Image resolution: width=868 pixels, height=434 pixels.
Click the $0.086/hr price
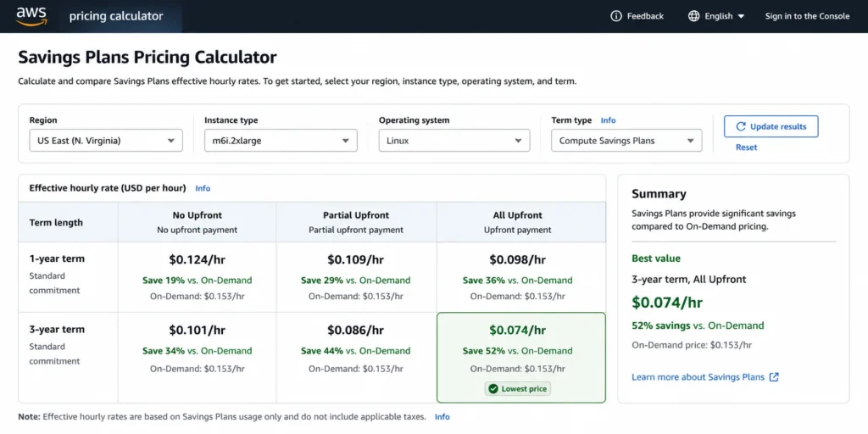tap(356, 331)
